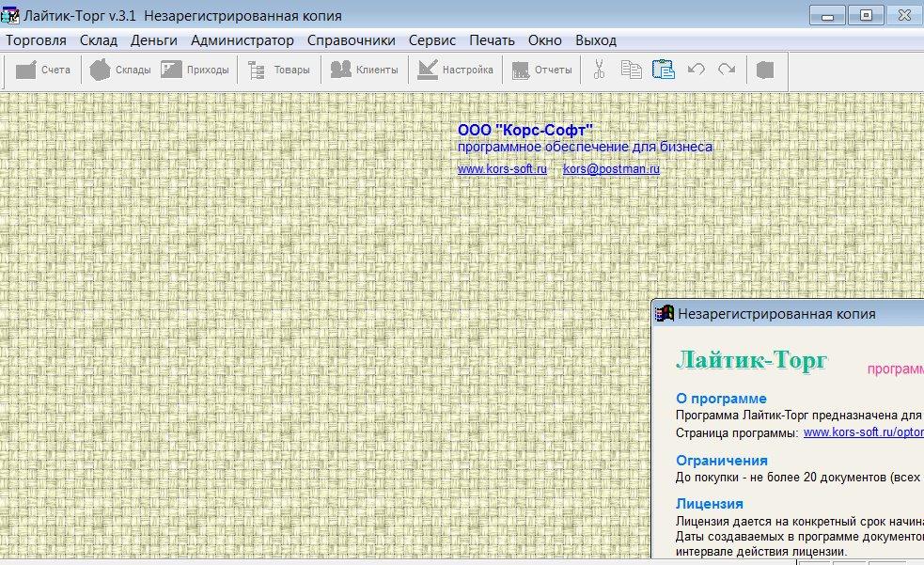The image size is (924, 565).
Task: Open Отчеты from the toolbar
Action: pyautogui.click(x=541, y=71)
